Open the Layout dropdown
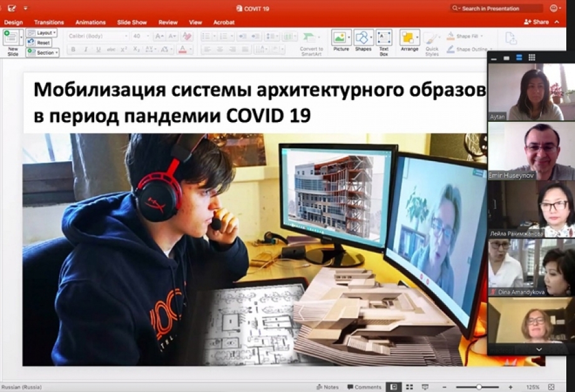Viewport: 575px width, 392px height. (42, 33)
